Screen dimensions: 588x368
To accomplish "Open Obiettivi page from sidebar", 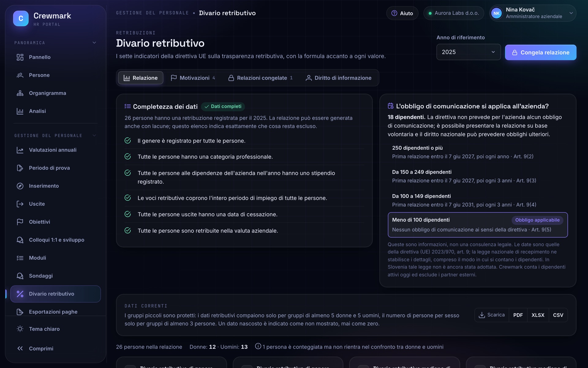I will tap(55, 222).
